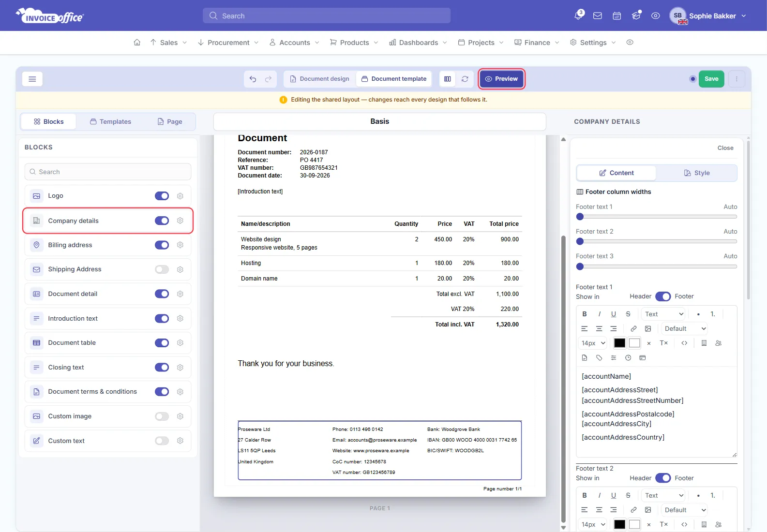Turn off the Closing text block
The image size is (767, 532).
162,368
